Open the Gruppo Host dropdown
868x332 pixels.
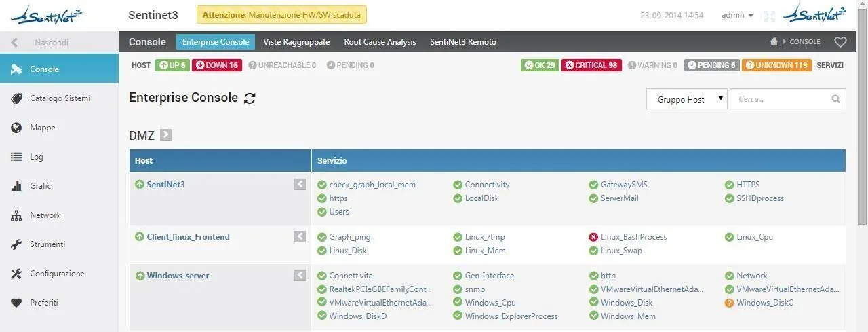(x=686, y=99)
